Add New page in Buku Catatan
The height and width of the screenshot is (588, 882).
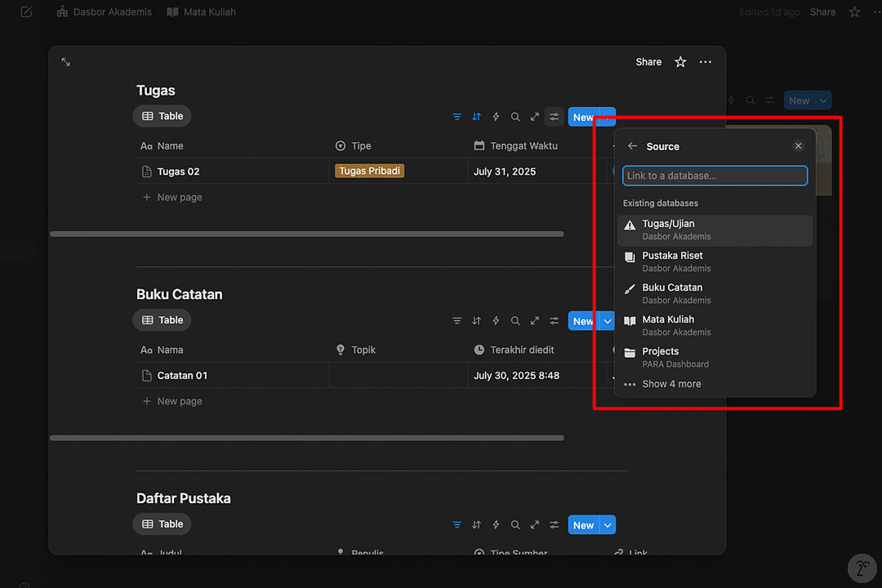coord(172,401)
